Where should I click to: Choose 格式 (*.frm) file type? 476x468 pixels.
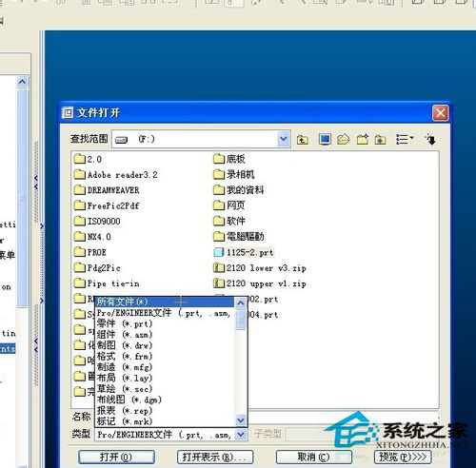165,357
